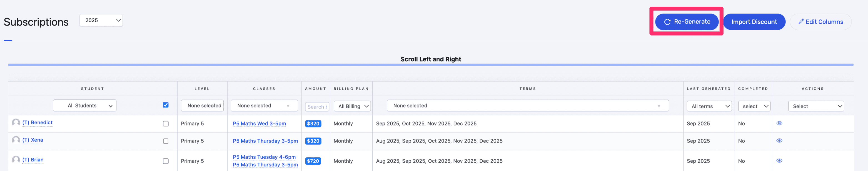
Task: Expand the All Students filter dropdown
Action: [x=84, y=106]
